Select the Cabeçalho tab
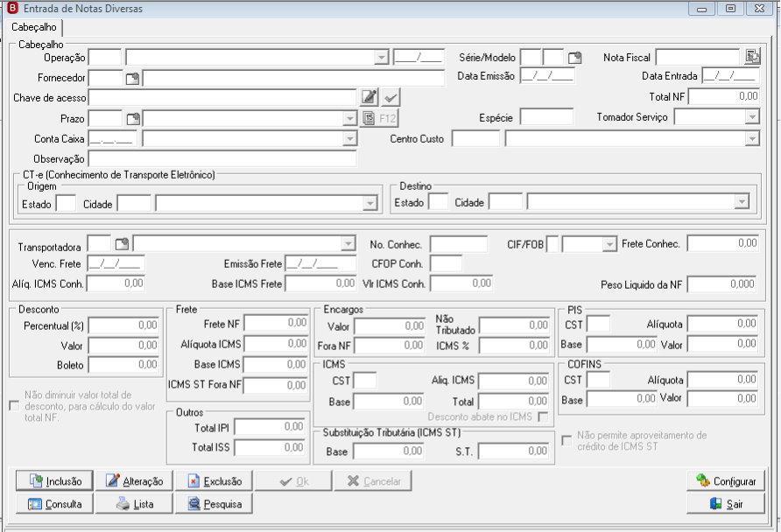Screen dimensions: 781x532 (x=34, y=27)
